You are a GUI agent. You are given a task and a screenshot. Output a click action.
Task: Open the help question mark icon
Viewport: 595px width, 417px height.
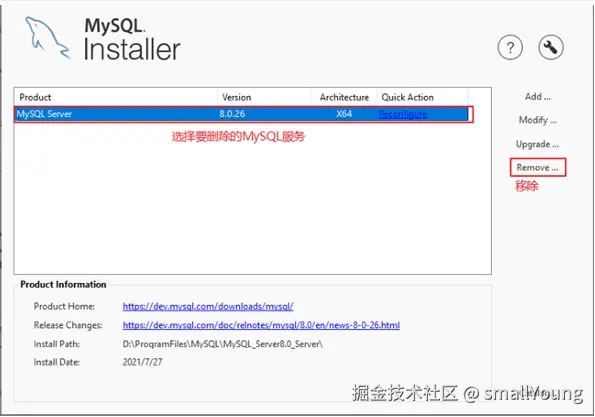510,47
